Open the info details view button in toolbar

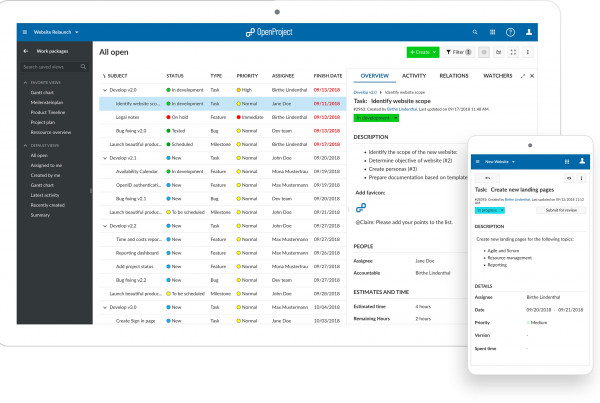click(x=484, y=52)
